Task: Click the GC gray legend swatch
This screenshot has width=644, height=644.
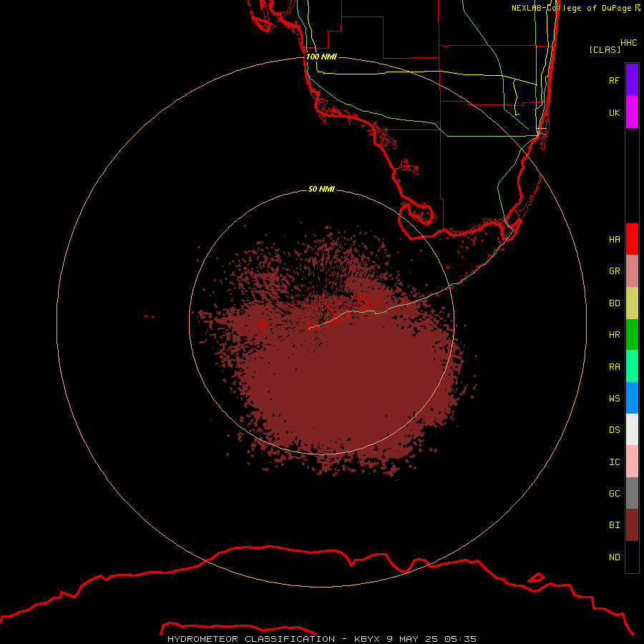Action: [x=632, y=493]
